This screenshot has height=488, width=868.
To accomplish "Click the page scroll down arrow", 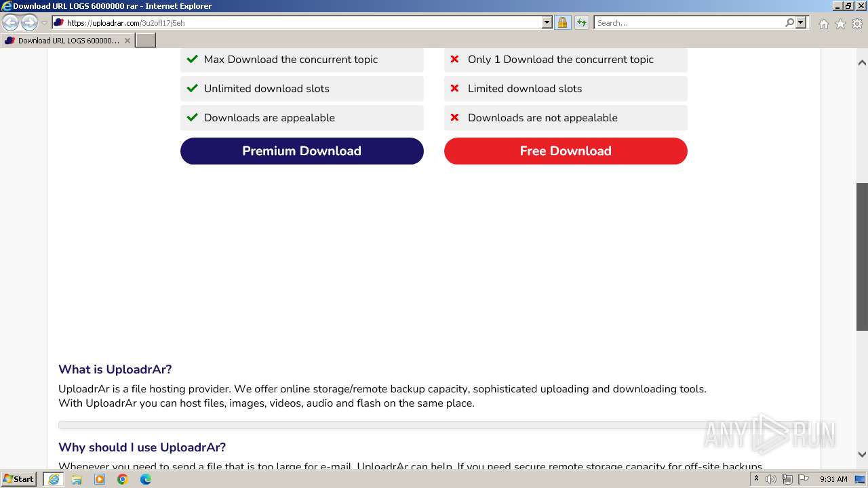I will tap(862, 455).
